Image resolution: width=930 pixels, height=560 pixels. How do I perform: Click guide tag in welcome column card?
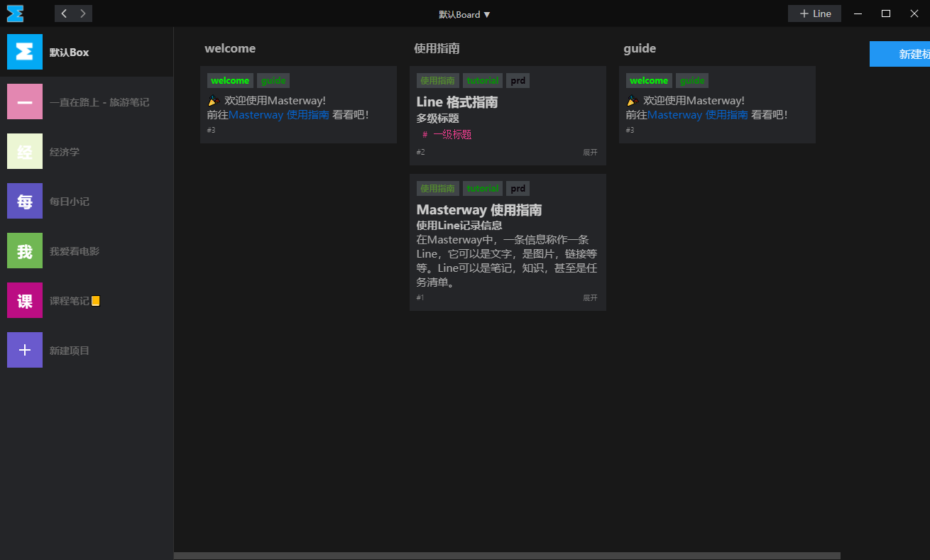pyautogui.click(x=273, y=81)
